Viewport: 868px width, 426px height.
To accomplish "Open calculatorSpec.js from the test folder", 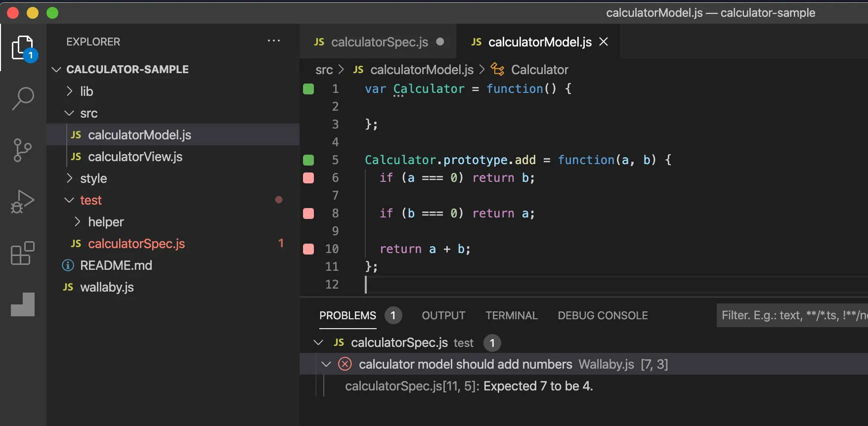I will click(173, 244).
